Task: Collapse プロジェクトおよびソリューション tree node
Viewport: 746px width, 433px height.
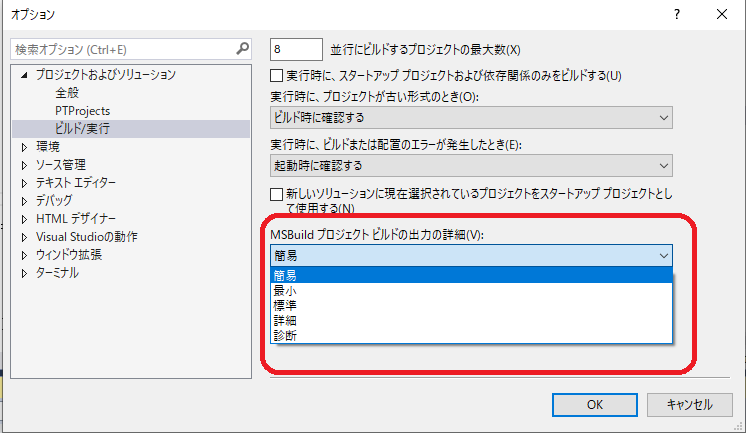Action: tap(25, 75)
